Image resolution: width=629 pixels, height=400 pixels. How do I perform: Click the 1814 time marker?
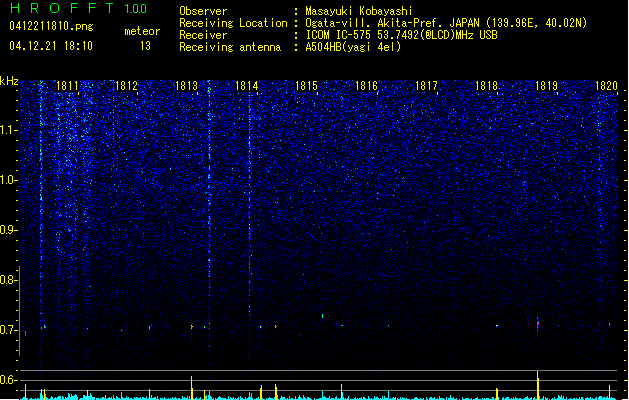[246, 86]
